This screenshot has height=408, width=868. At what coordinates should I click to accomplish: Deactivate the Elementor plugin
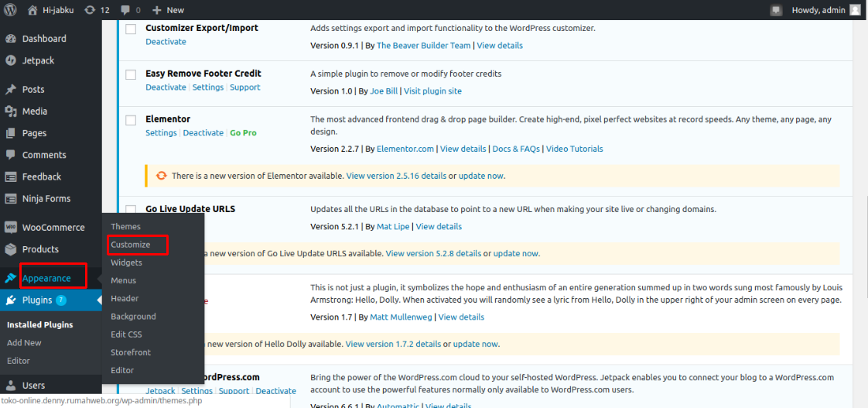point(203,132)
